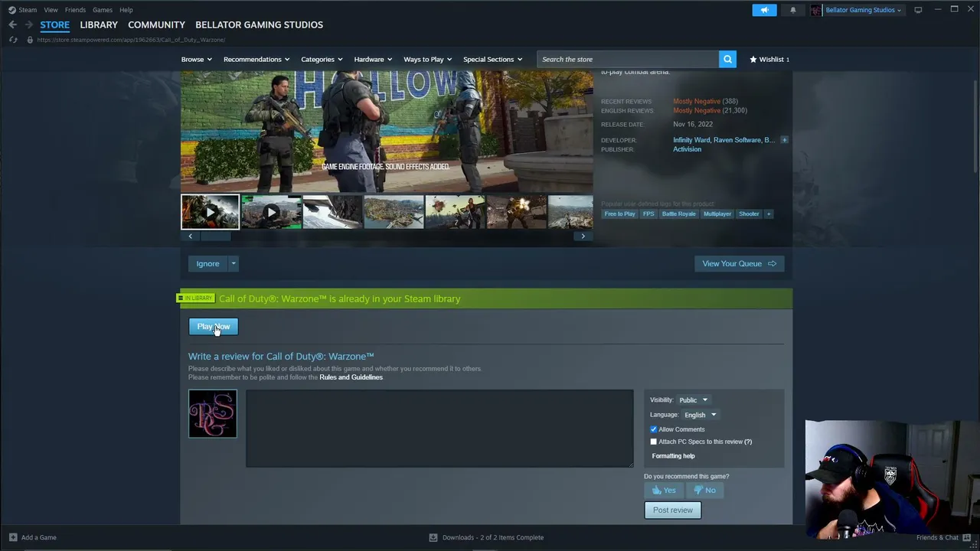Open the Wishlist
Viewport: 980px width, 551px height.
[769, 59]
